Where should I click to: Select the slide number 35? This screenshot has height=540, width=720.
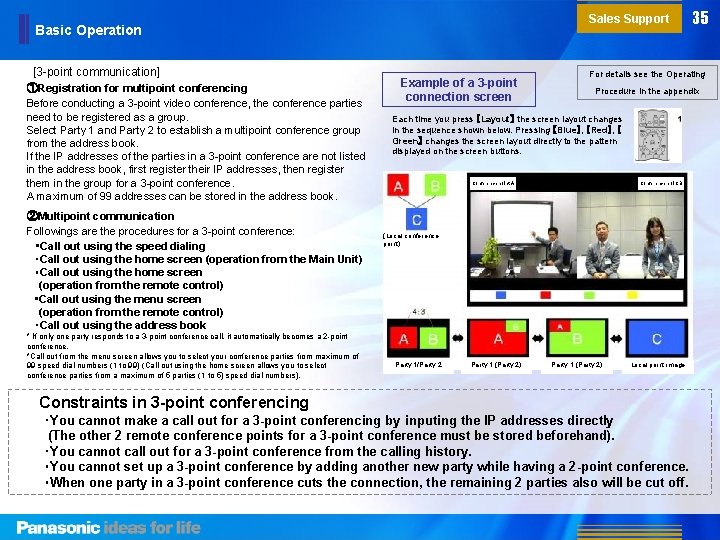coord(700,17)
